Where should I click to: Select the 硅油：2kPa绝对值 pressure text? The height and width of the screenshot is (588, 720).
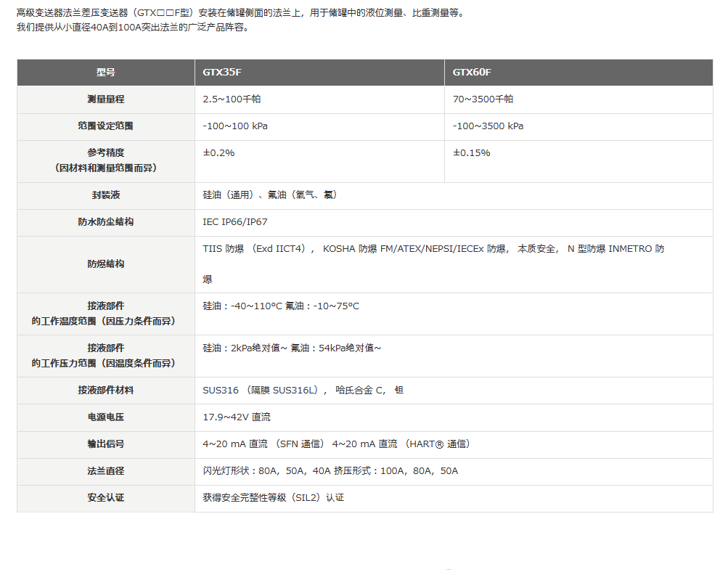tap(292, 348)
